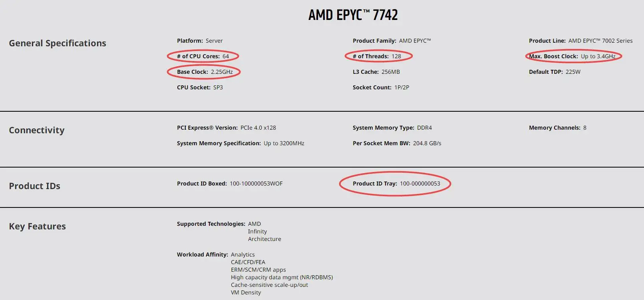
Task: Select the Connectivity section heading
Action: tap(37, 130)
